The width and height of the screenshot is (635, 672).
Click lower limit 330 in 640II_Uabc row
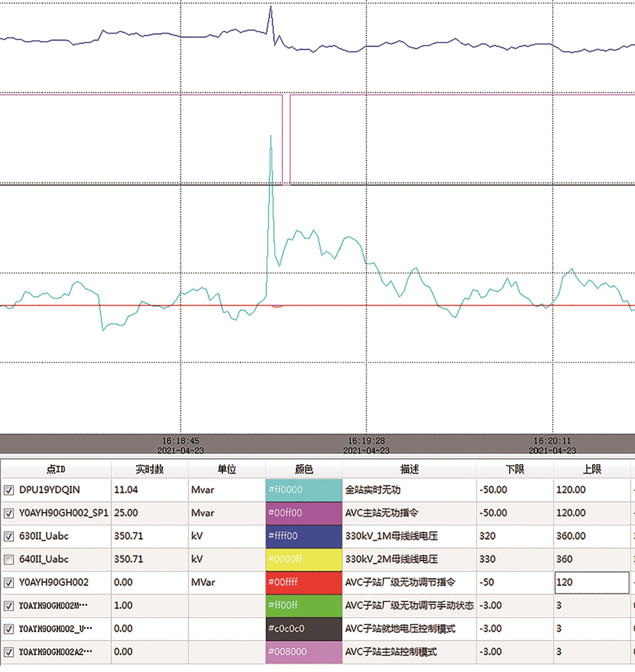488,559
